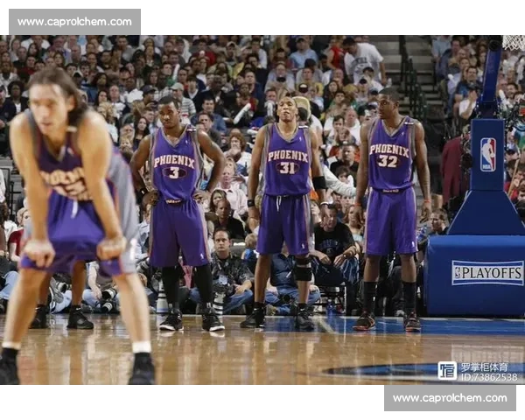Click the ID:73862538 watermark text

[488, 377]
